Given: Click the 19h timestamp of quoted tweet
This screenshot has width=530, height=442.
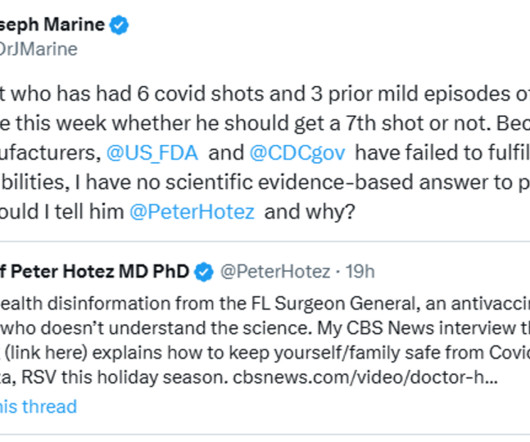Looking at the screenshot, I should coord(360,272).
